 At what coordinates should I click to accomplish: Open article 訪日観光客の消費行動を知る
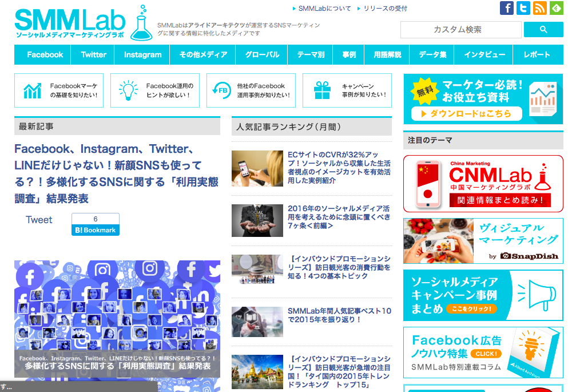coord(339,267)
